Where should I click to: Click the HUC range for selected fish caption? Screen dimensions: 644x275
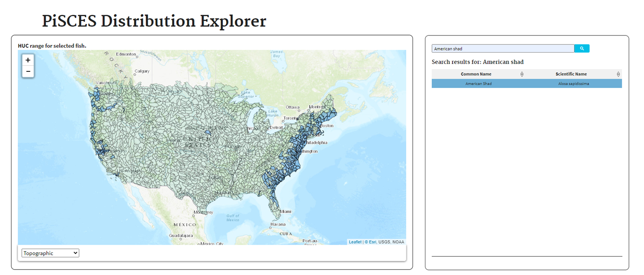[52, 46]
